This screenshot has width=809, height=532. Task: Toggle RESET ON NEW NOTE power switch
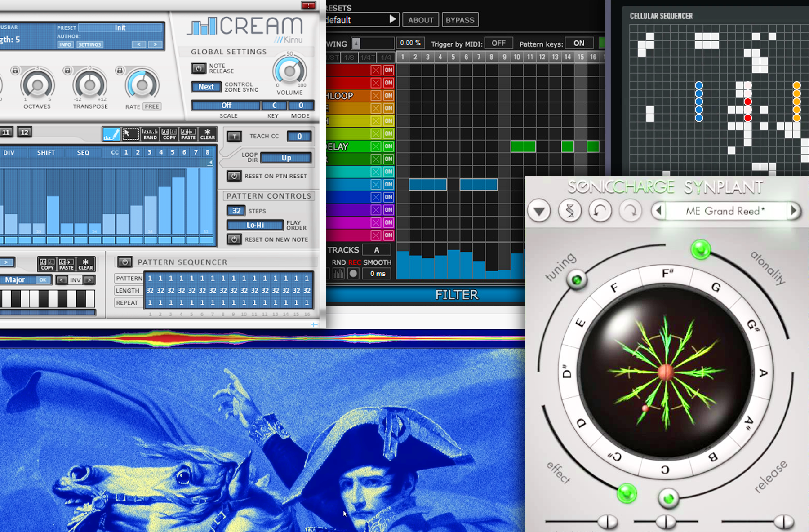pyautogui.click(x=234, y=239)
